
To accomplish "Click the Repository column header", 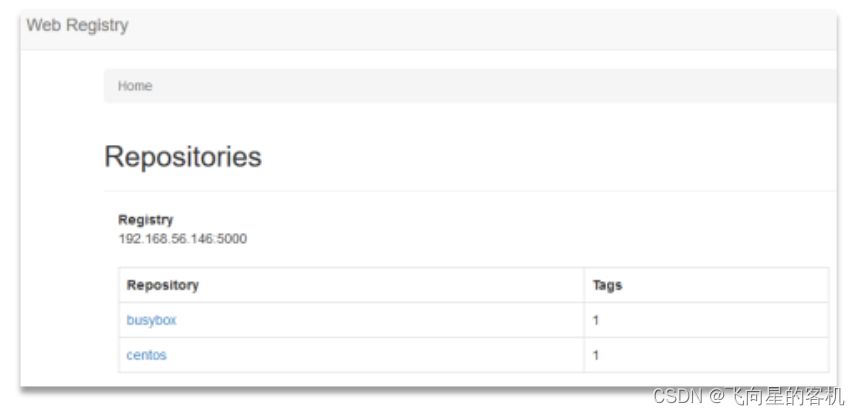I will 162,285.
